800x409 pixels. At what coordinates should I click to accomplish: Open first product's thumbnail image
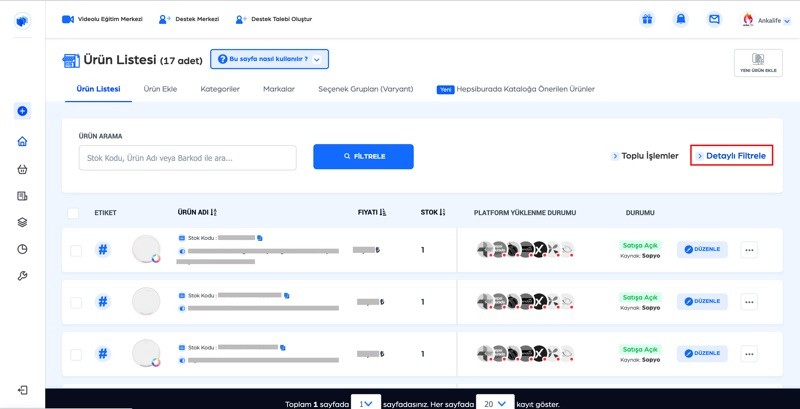point(146,249)
